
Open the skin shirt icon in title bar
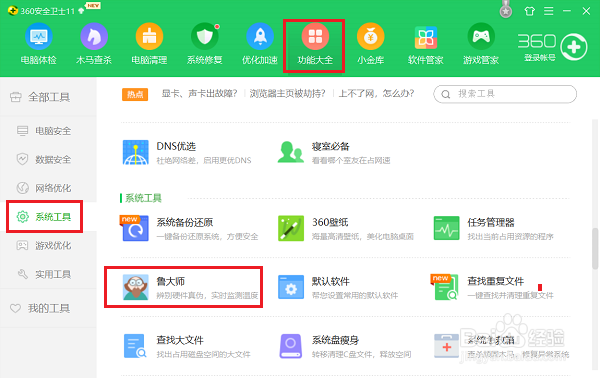click(x=530, y=11)
